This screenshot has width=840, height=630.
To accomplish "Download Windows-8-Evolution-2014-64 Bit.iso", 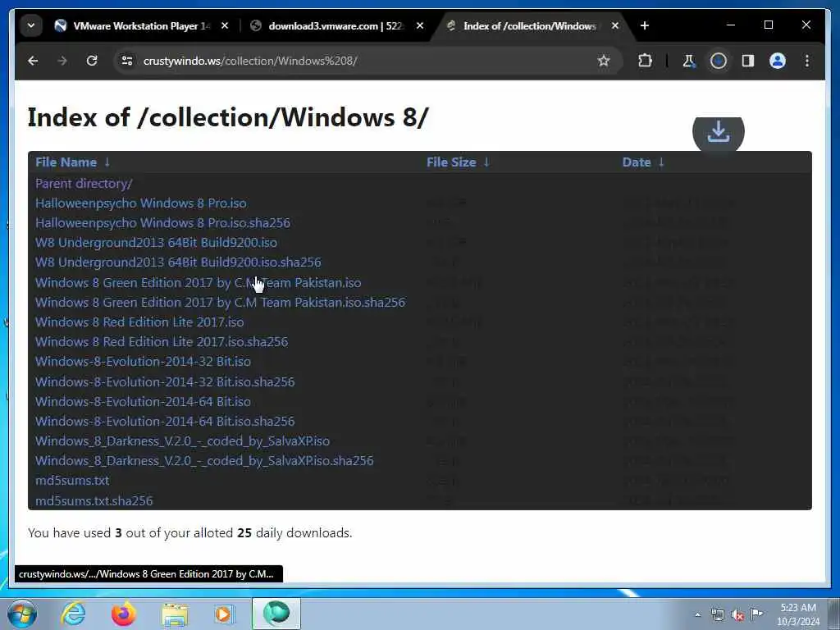I will coord(143,402).
